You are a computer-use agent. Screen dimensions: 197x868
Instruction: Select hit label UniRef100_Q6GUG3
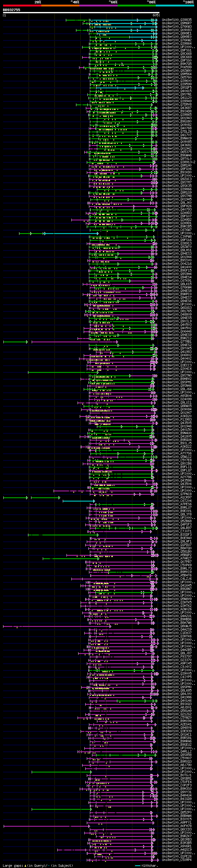[x=177, y=308]
